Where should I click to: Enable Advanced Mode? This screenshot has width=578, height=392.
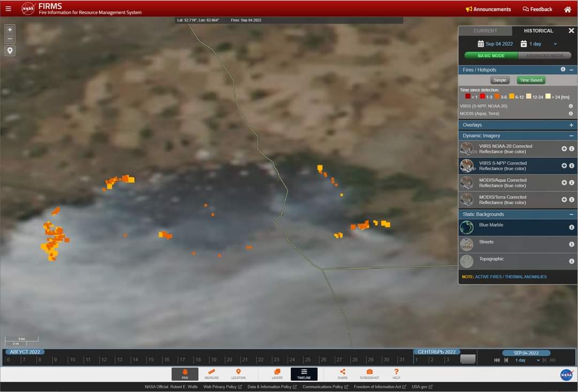tap(544, 56)
